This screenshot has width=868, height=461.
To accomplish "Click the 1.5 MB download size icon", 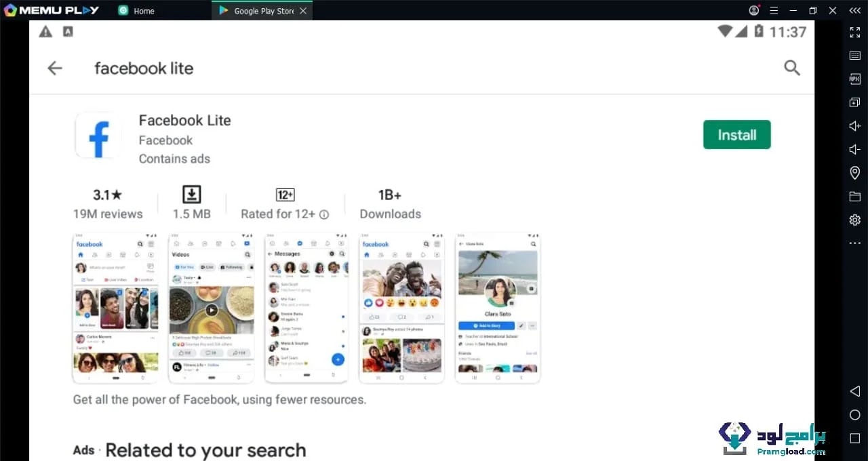I will click(192, 195).
